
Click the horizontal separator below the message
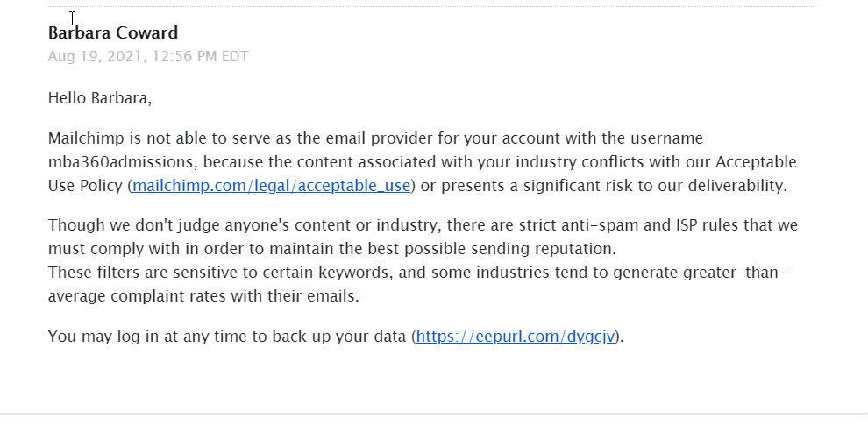(434, 413)
